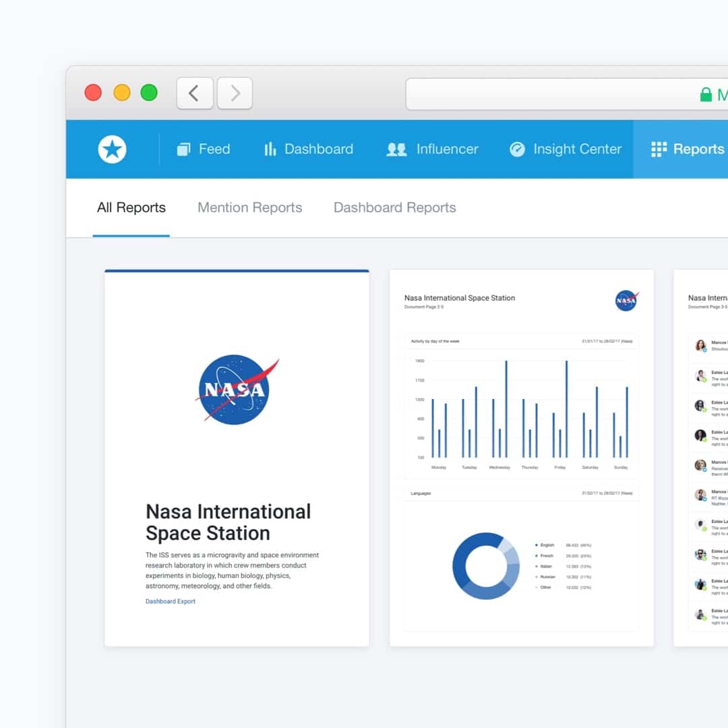
Task: Click the Dashboard bar chart icon
Action: coord(270,149)
